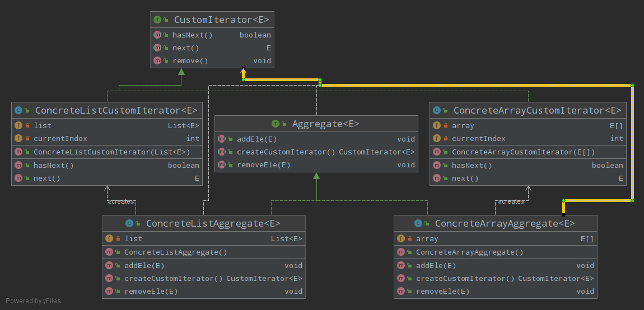Click the private lock icon beside list in ConcreteListAggregate
This screenshot has width=644, height=310.
click(x=118, y=238)
